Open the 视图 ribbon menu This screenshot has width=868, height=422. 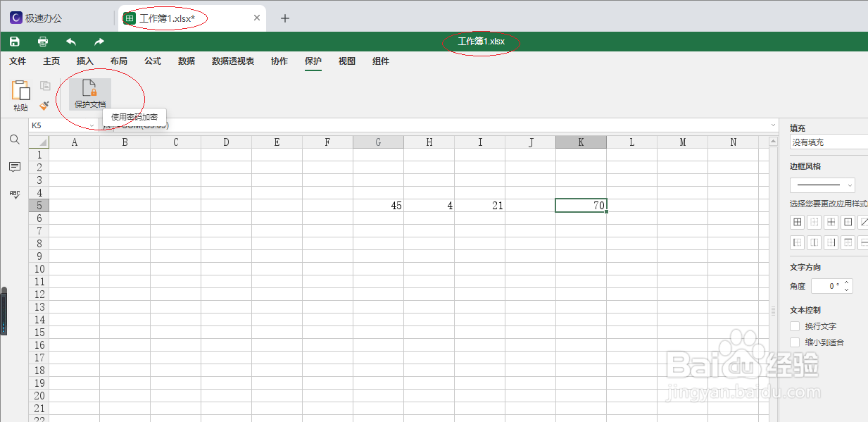tap(346, 61)
